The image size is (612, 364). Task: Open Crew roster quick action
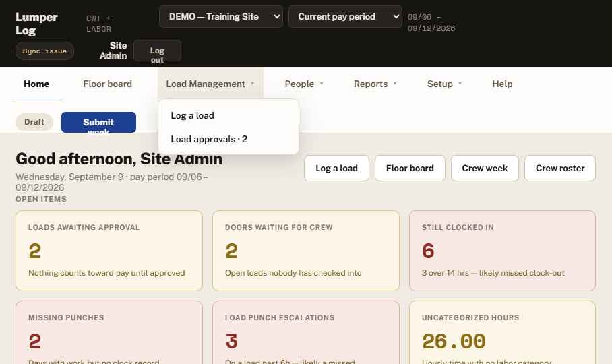[x=560, y=168]
